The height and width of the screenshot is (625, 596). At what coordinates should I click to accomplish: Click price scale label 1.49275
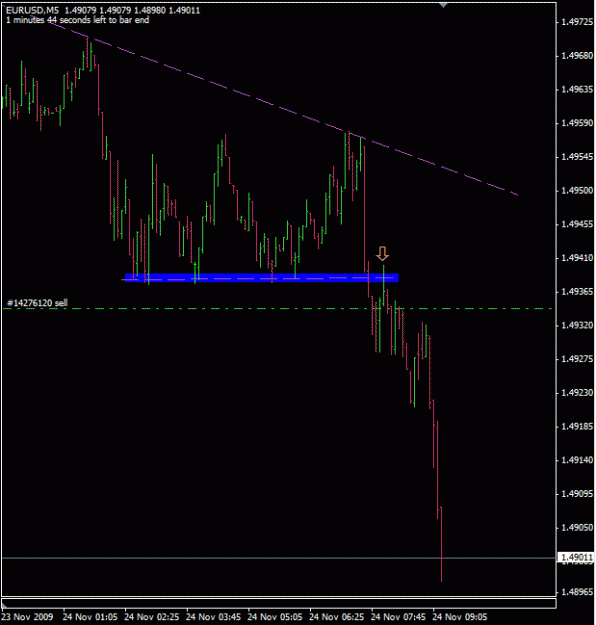coord(577,359)
